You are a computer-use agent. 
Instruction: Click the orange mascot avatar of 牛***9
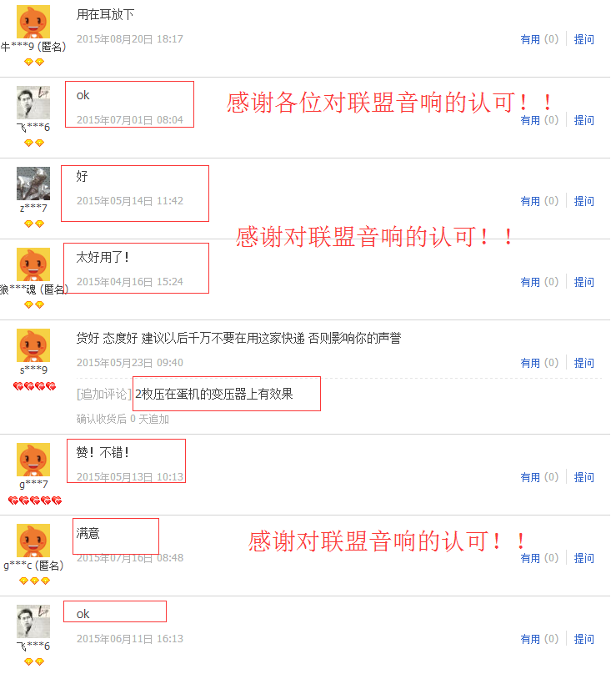click(x=33, y=22)
